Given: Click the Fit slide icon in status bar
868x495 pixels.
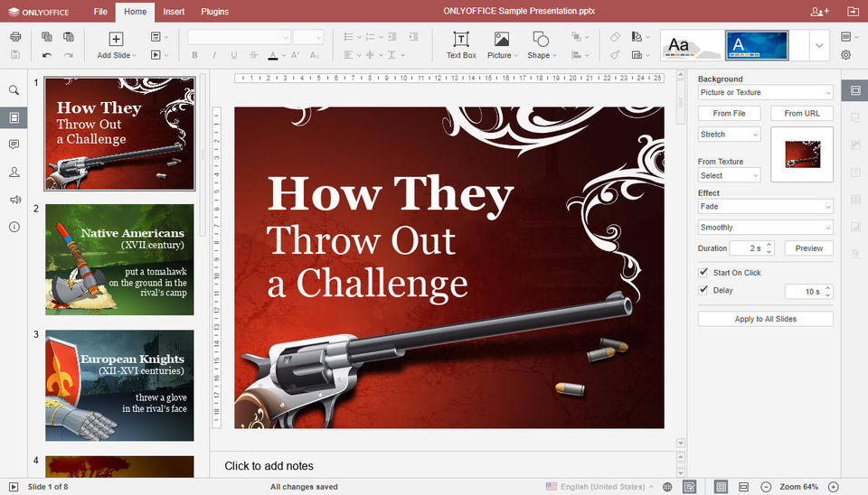Looking at the screenshot, I should coord(721,487).
